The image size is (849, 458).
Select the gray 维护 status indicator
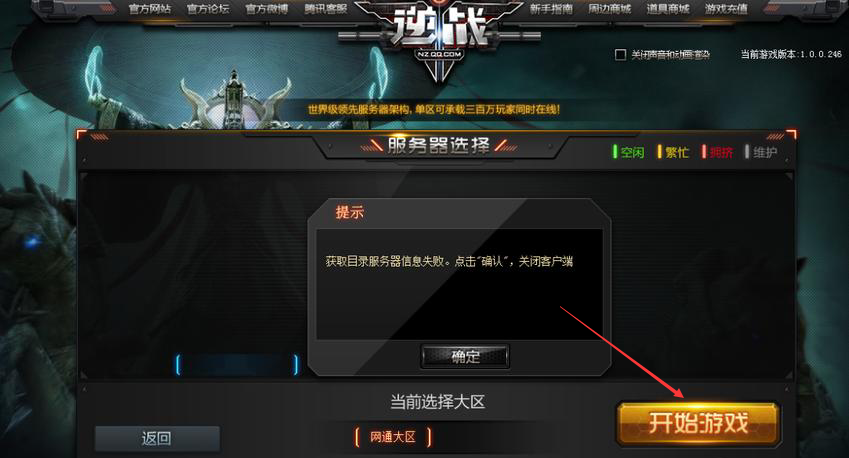tap(761, 152)
